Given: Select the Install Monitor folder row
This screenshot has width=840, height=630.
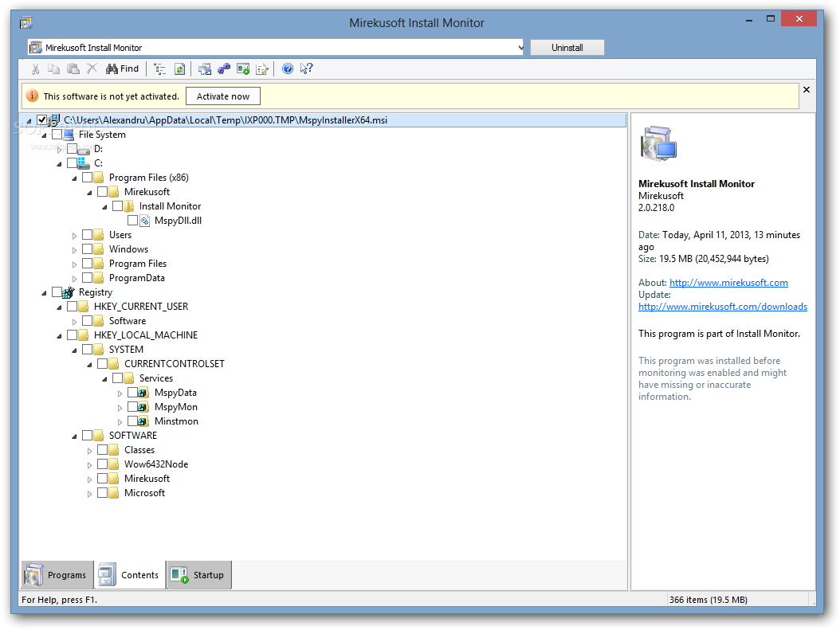Looking at the screenshot, I should [x=170, y=206].
